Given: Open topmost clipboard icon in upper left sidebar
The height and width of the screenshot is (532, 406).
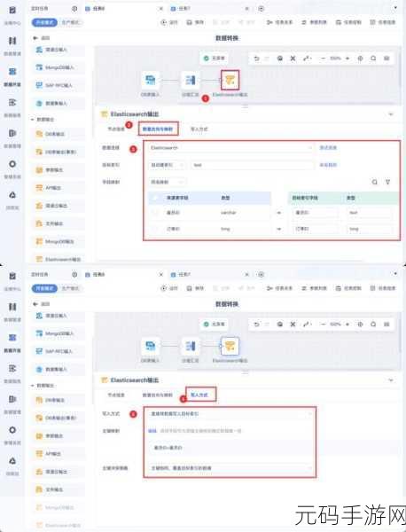Looking at the screenshot, I should click(x=12, y=10).
